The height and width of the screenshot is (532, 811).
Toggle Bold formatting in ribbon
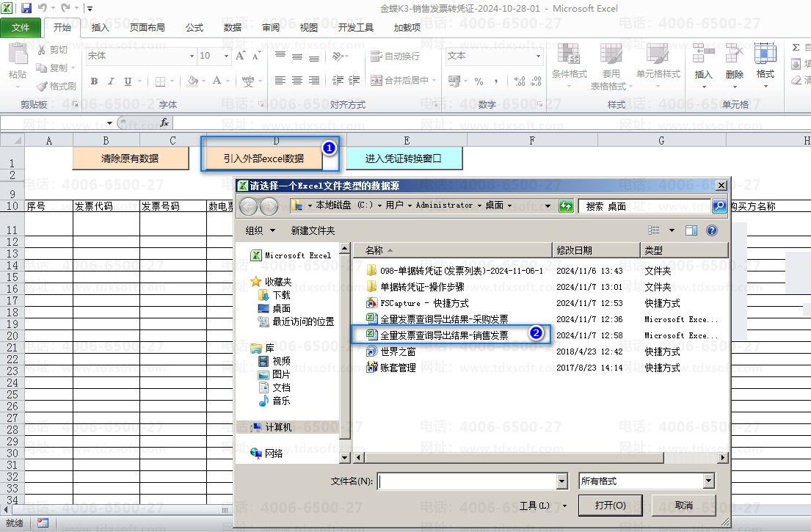tap(94, 81)
